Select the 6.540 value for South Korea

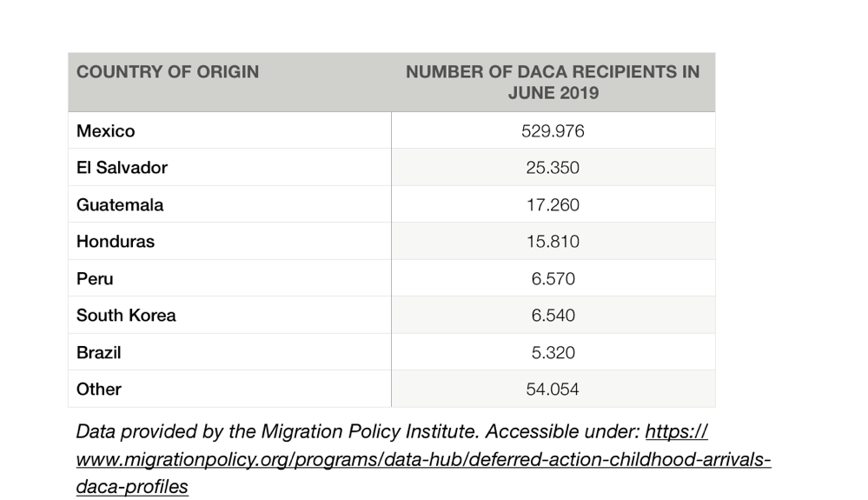[x=553, y=316]
